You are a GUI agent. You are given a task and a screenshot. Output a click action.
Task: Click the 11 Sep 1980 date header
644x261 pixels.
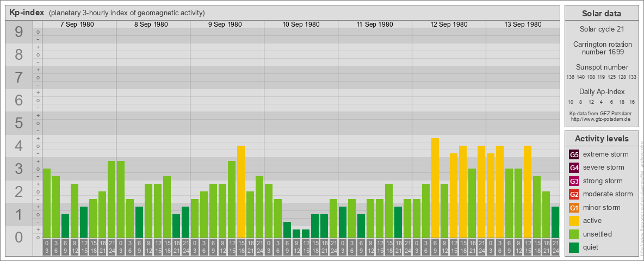375,24
